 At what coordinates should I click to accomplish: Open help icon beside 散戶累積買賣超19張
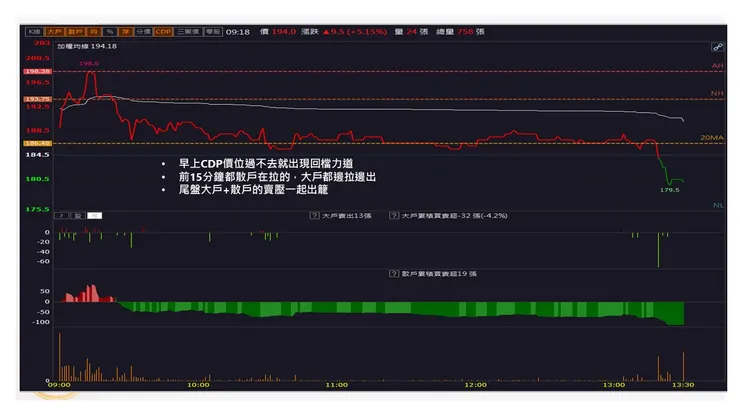pos(394,274)
